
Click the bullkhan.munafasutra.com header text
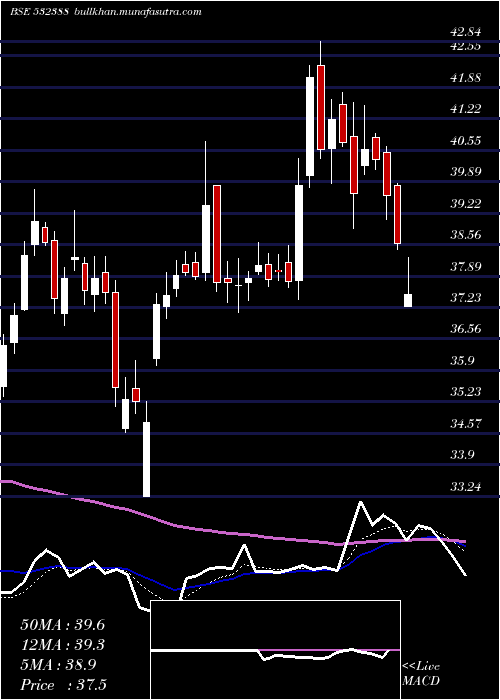tap(137, 12)
